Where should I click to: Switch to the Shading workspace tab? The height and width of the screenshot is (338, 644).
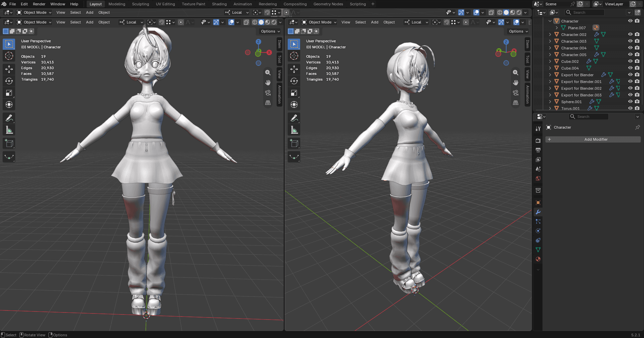click(x=219, y=4)
